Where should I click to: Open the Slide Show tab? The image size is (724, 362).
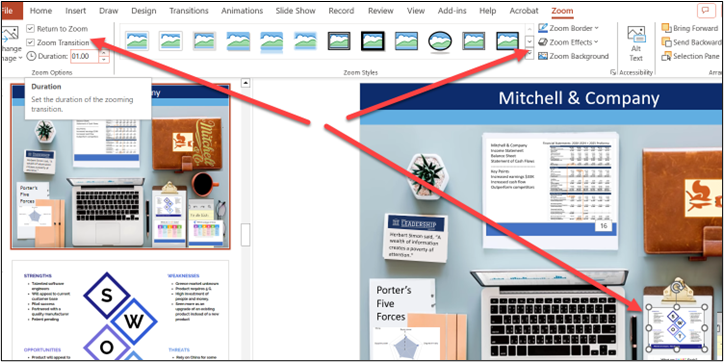tap(296, 11)
